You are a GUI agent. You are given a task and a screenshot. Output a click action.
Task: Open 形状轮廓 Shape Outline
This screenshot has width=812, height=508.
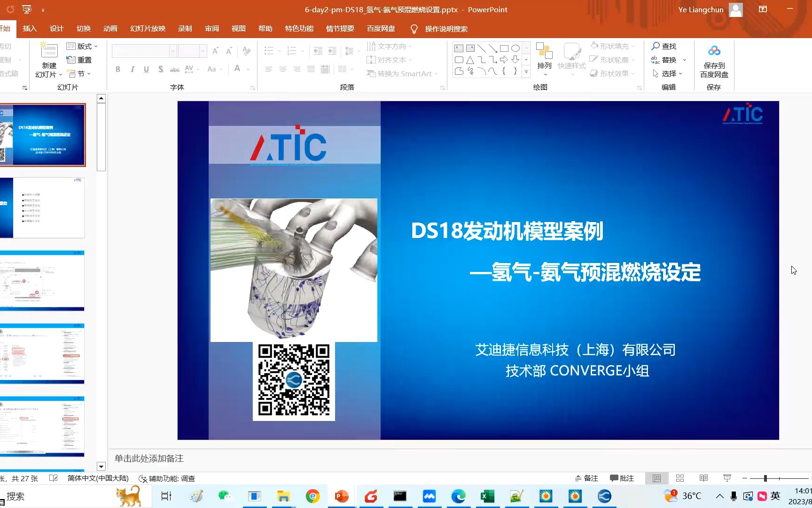[612, 60]
